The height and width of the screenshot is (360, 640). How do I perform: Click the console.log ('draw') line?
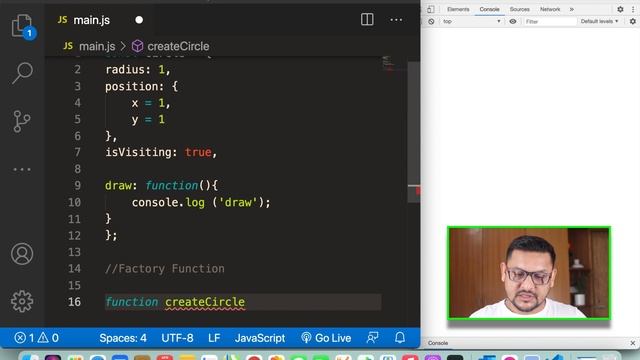[201, 202]
